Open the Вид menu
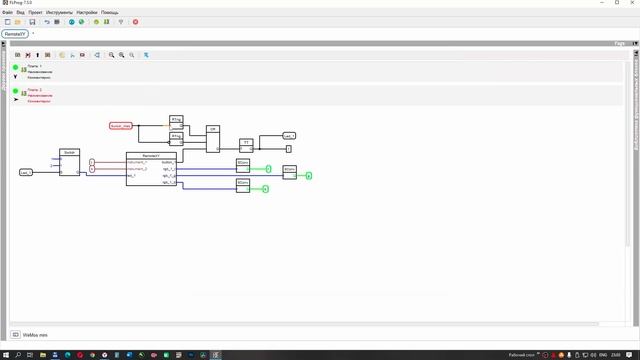This screenshot has height=360, width=640. point(20,12)
